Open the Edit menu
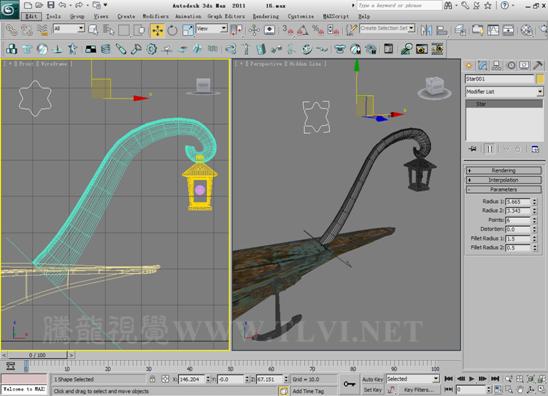This screenshot has height=396, width=548. click(x=31, y=16)
